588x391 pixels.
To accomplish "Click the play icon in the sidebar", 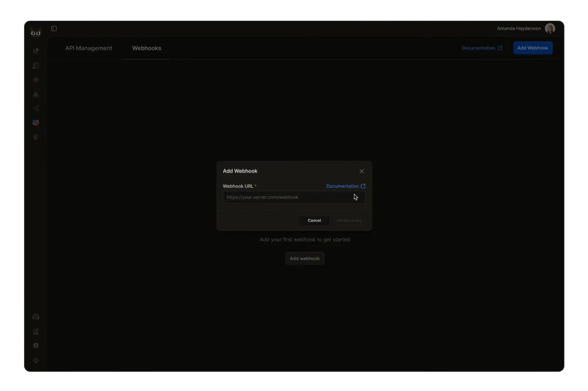I will pos(36,80).
